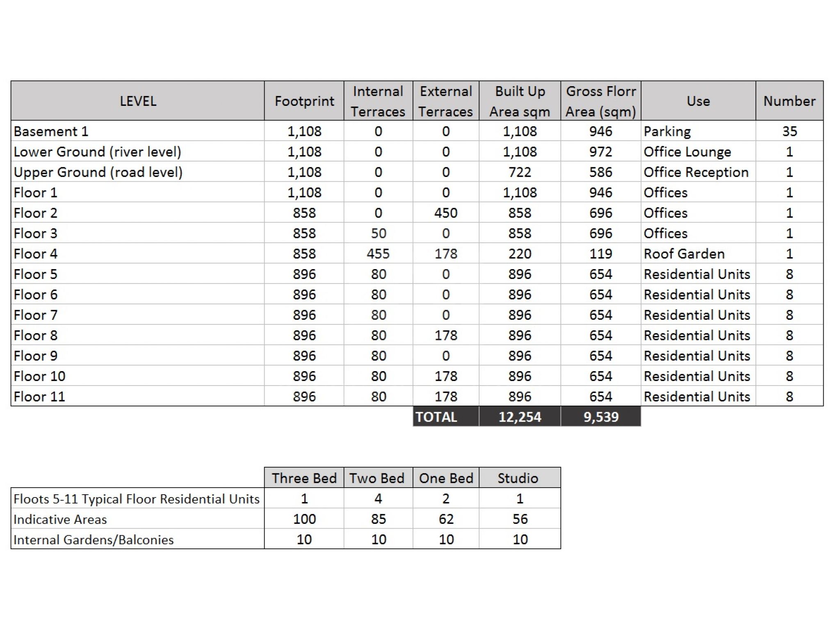
Task: Select Two Bed unit count 4
Action: (378, 498)
